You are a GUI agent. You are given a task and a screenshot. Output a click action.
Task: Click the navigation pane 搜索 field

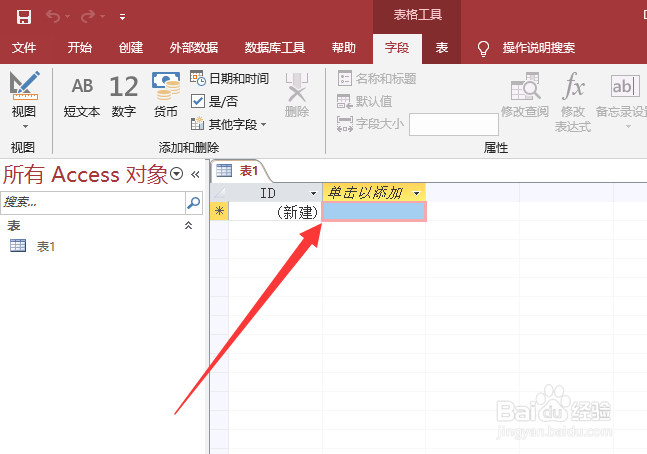coord(93,202)
